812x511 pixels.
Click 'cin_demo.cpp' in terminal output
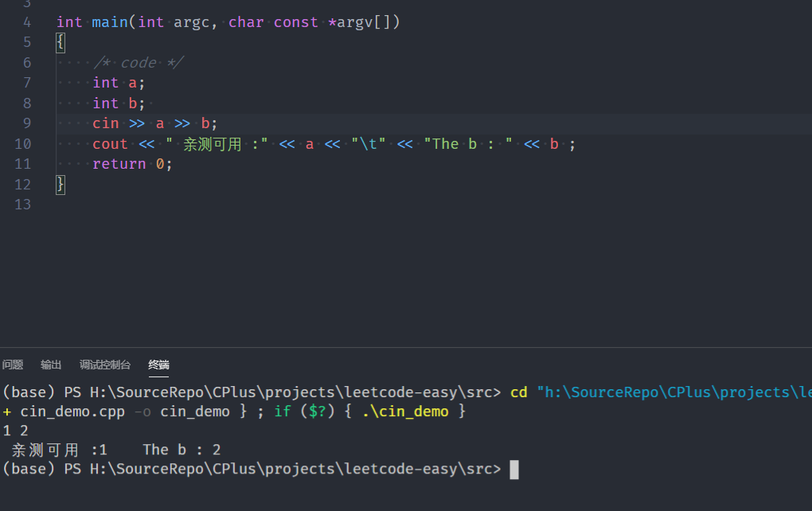coord(72,412)
